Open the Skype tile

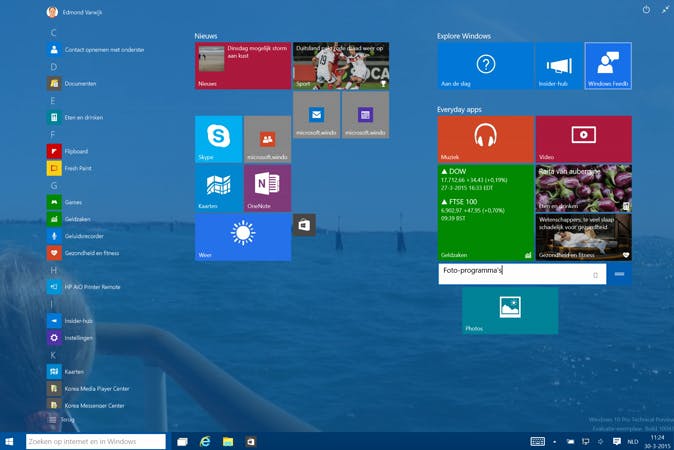pos(218,138)
